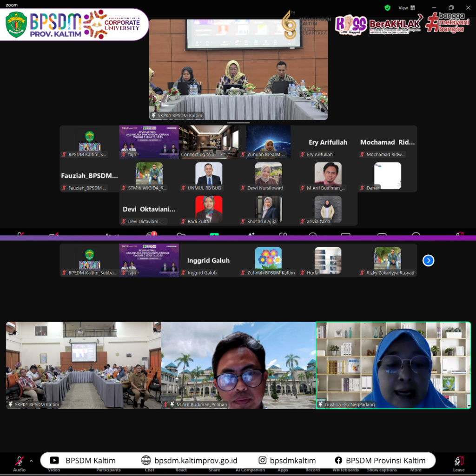
Task: Click muted mic icon beside Shochrul Ajija
Action: coord(243,221)
